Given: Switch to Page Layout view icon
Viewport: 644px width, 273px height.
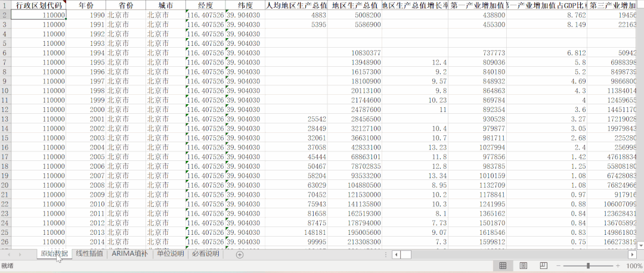Looking at the screenshot, I should pyautogui.click(x=524, y=266).
